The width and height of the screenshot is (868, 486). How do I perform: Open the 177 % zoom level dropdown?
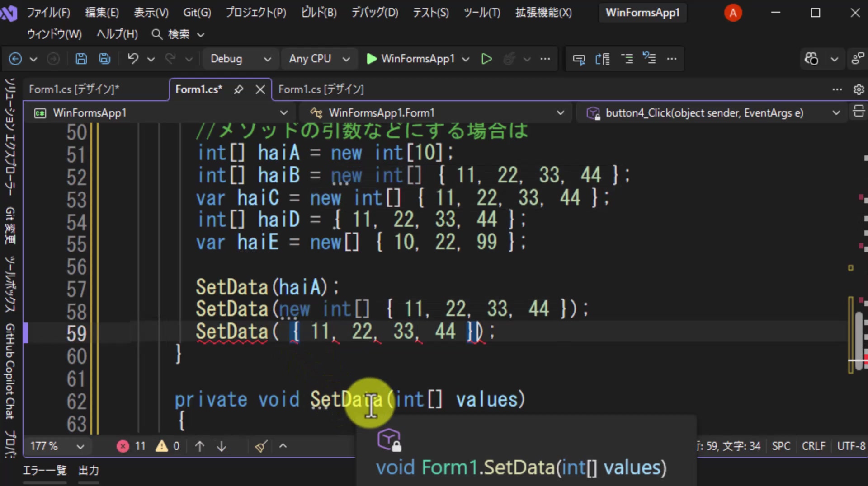pyautogui.click(x=57, y=446)
